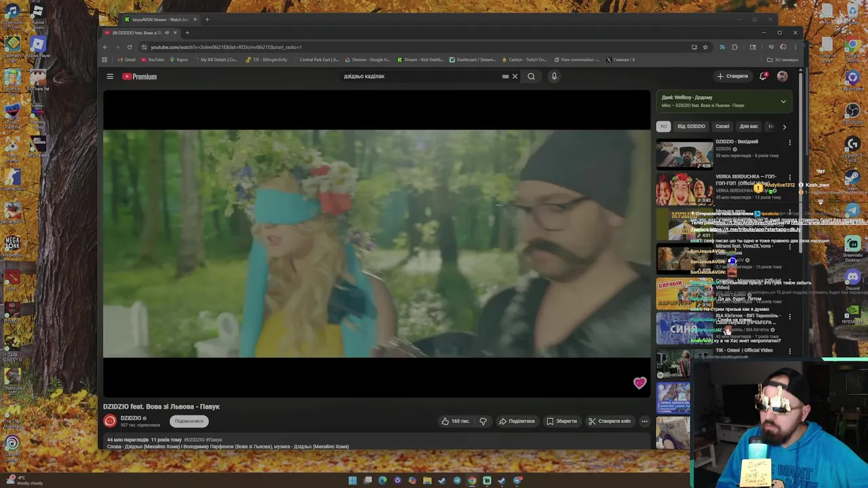Open the YouTube bookmark
Image resolution: width=868 pixels, height=488 pixels.
153,60
